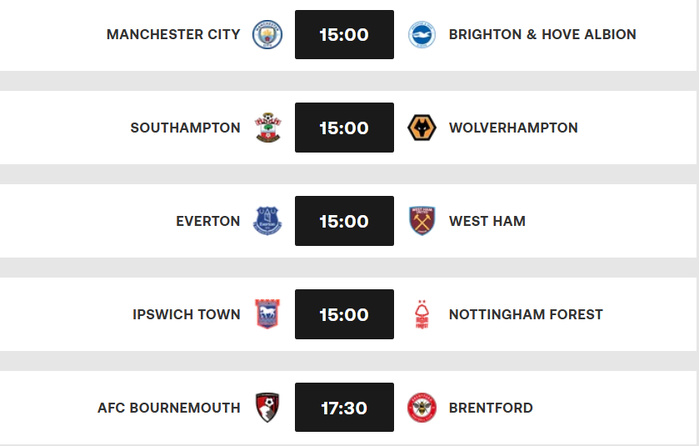Select the Ipswich Town crest

[268, 314]
